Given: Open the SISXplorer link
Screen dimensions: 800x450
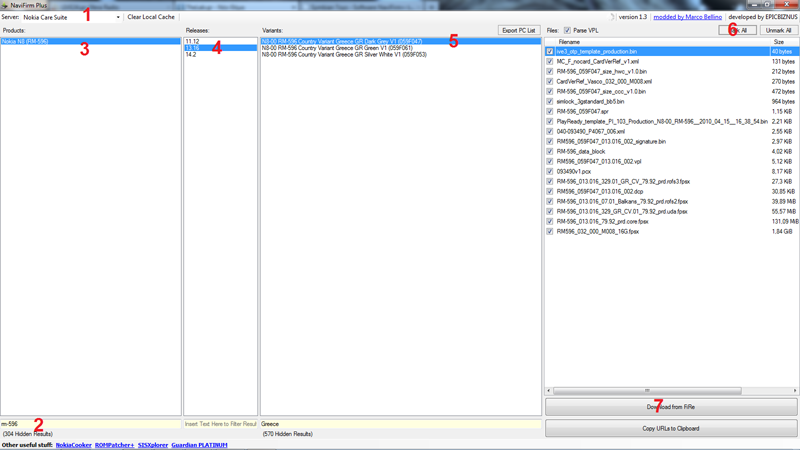Looking at the screenshot, I should tap(153, 445).
